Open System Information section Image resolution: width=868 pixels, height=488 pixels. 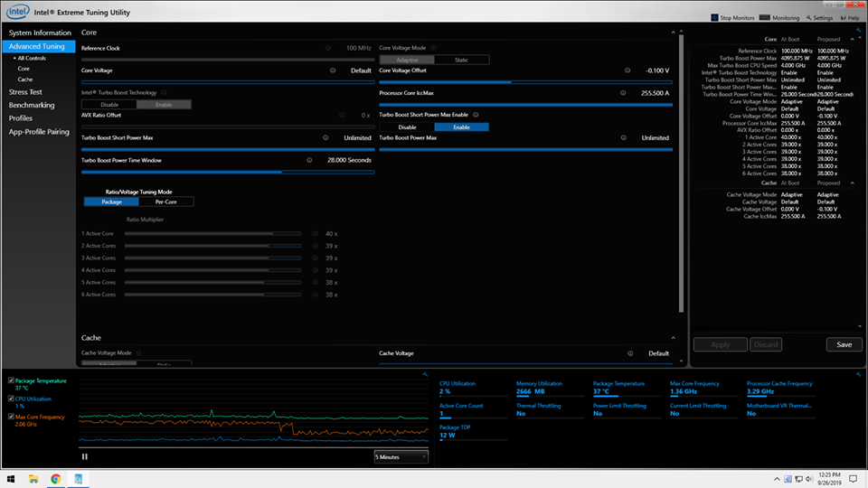(x=40, y=33)
